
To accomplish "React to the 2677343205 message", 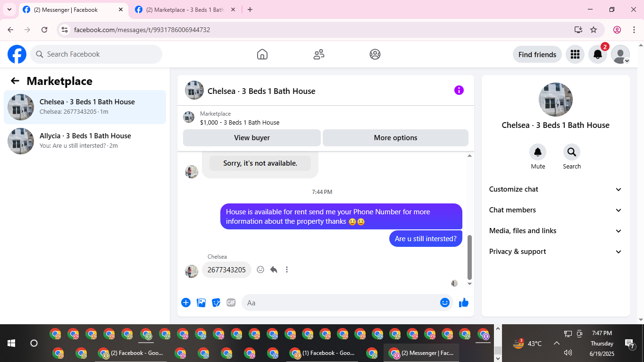I will (x=260, y=269).
